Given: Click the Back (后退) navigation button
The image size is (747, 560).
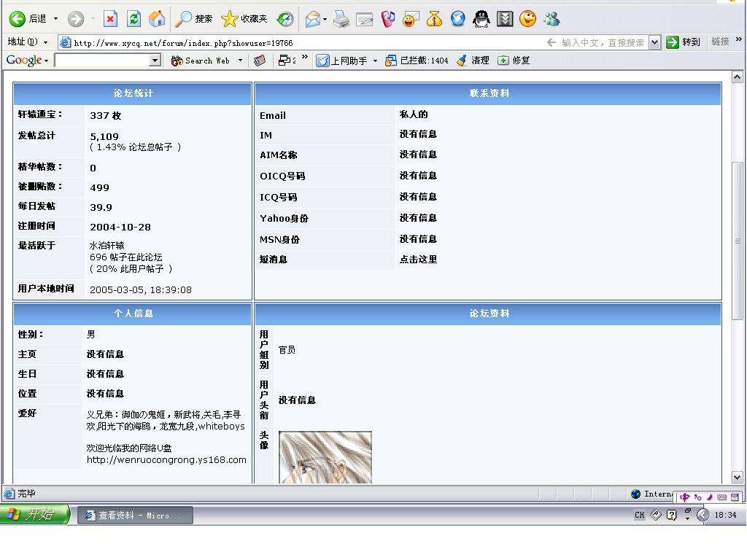Looking at the screenshot, I should pyautogui.click(x=28, y=19).
